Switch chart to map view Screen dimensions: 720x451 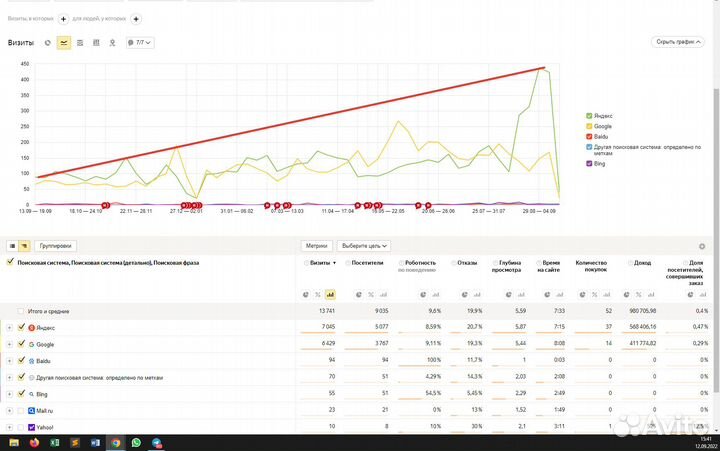112,43
